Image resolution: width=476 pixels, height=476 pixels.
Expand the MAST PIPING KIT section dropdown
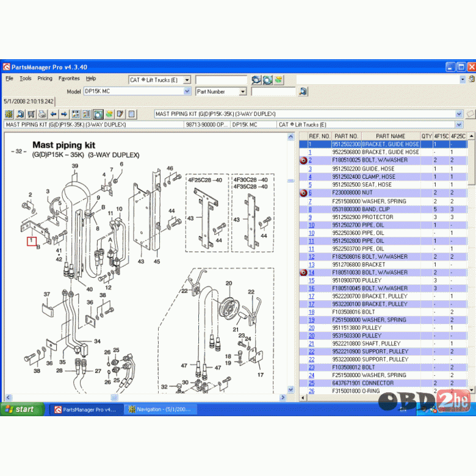point(459,114)
